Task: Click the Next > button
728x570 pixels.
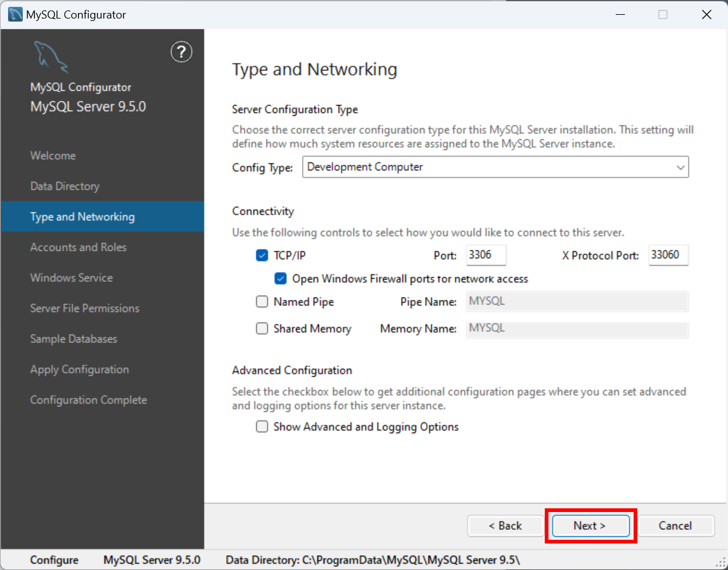Action: [x=590, y=526]
